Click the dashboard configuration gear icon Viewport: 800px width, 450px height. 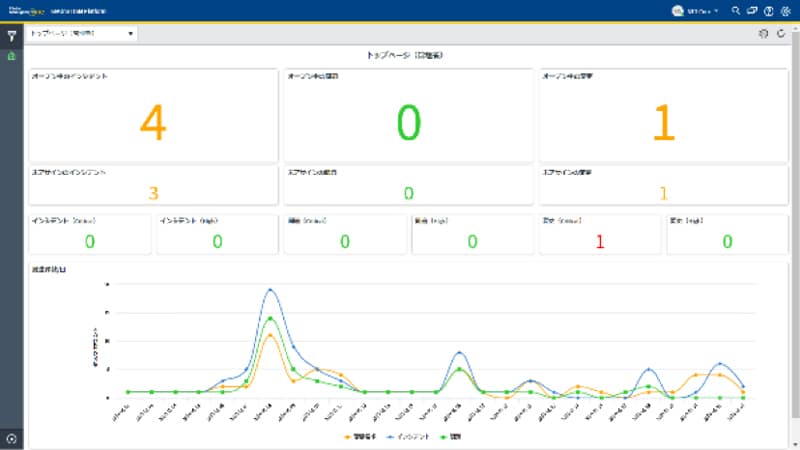click(764, 34)
